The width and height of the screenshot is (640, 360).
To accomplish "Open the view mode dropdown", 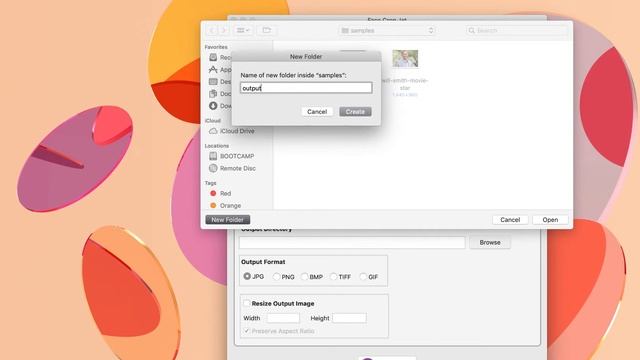I will tap(243, 30).
